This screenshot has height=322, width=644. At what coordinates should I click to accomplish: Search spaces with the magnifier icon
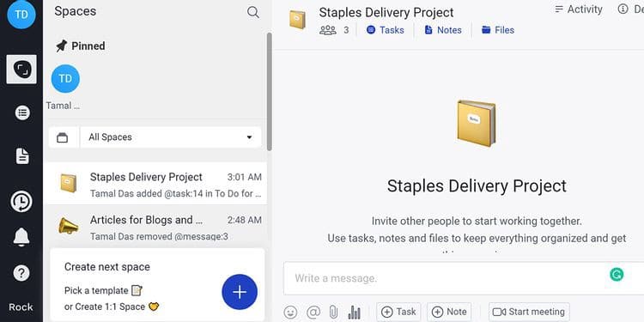[253, 12]
